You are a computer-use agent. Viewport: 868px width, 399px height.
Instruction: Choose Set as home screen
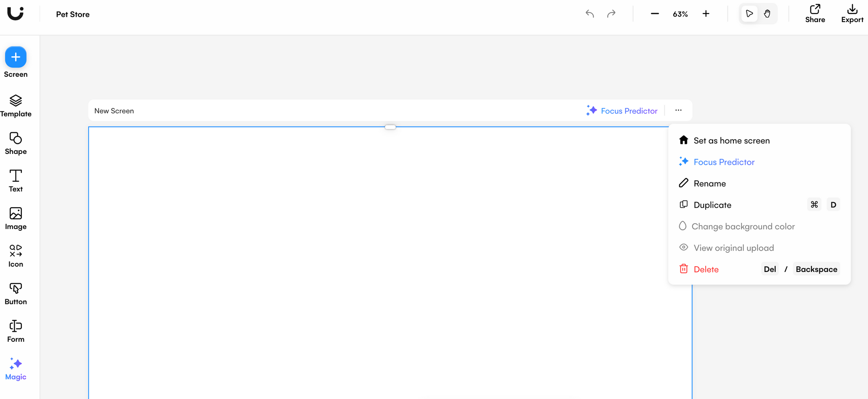[x=731, y=141]
